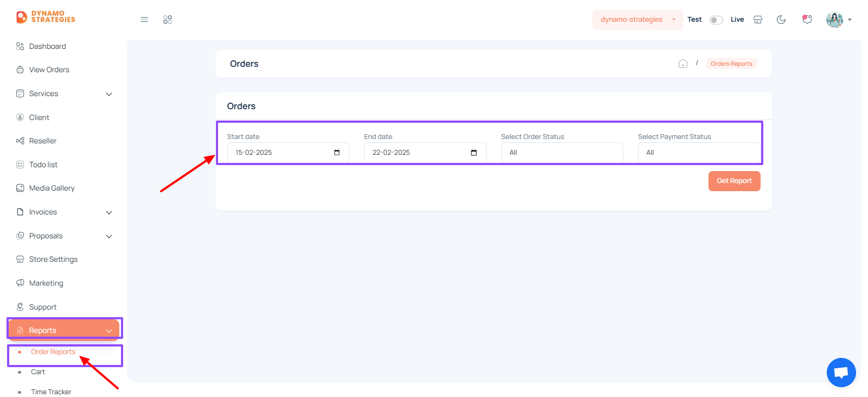Click the Media Gallery sidebar icon

point(20,188)
